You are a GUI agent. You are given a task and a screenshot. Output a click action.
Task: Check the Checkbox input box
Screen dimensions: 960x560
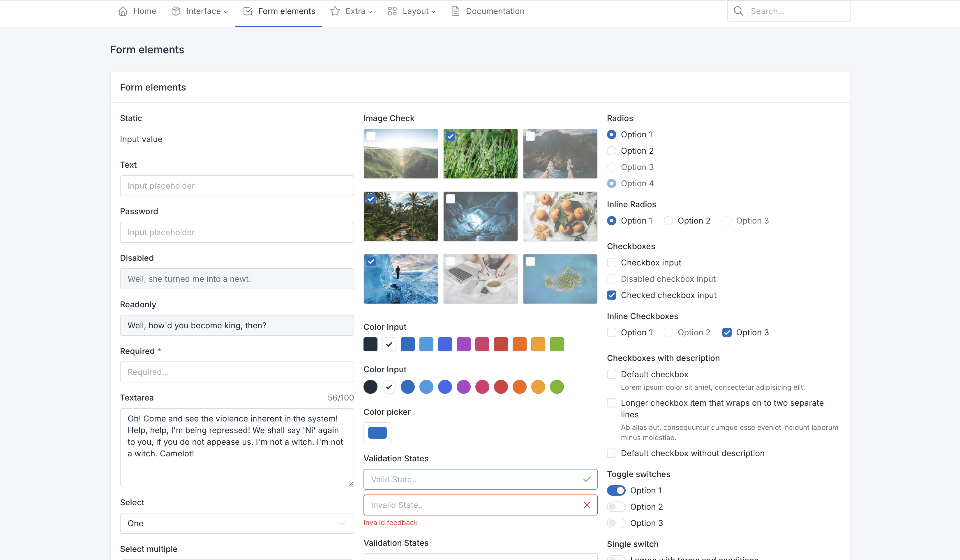(x=611, y=263)
